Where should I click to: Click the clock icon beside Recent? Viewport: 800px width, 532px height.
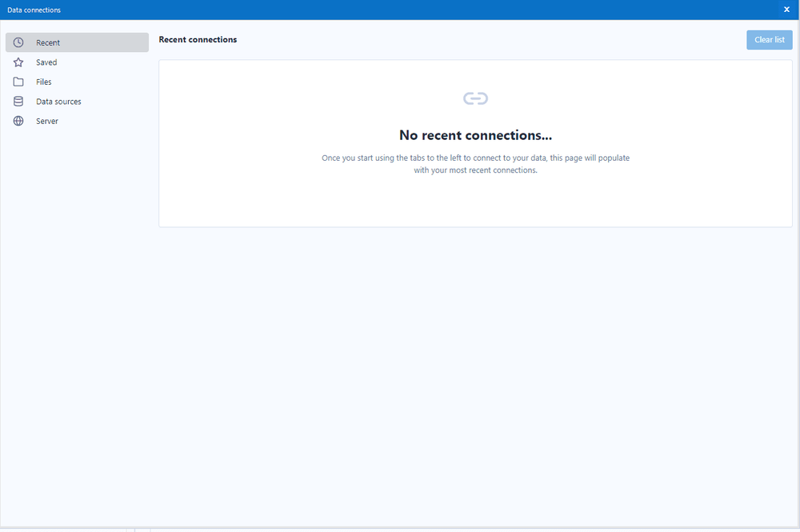tap(18, 42)
